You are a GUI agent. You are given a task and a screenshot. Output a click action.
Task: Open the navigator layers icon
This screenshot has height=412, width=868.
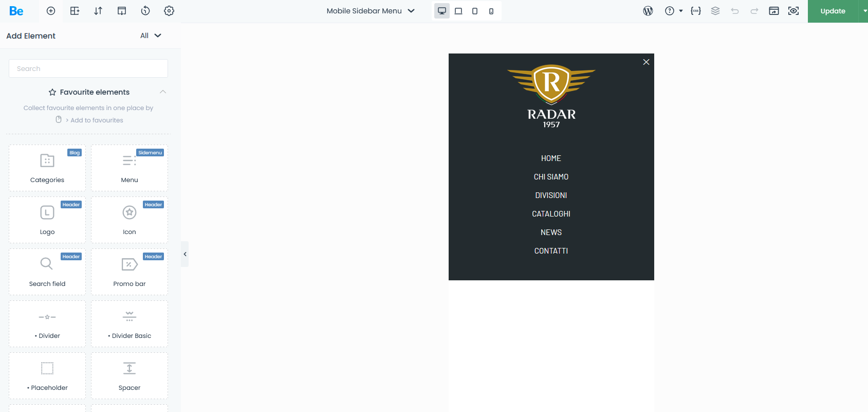pyautogui.click(x=715, y=11)
